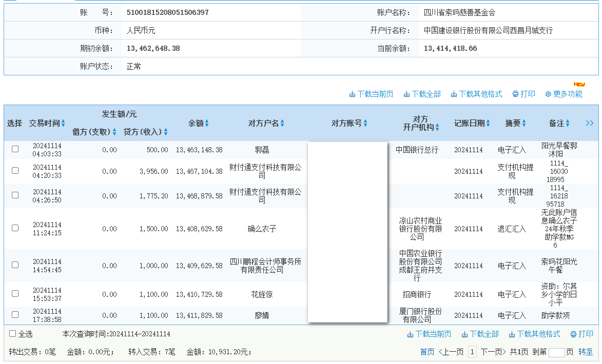Click top 下载全部 link

tap(422, 94)
